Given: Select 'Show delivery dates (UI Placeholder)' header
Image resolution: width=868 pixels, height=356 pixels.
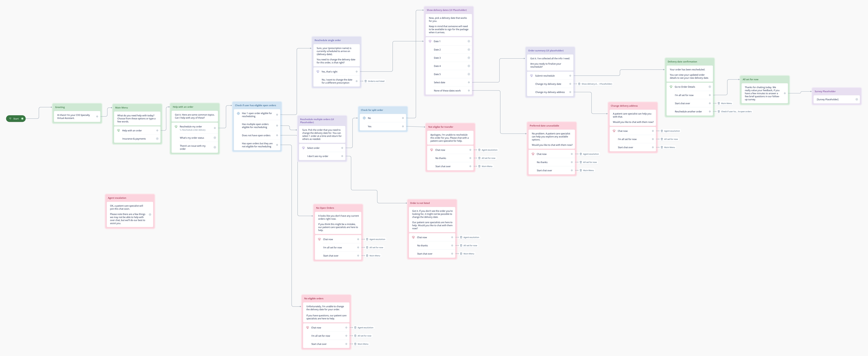Looking at the screenshot, I should tap(449, 10).
